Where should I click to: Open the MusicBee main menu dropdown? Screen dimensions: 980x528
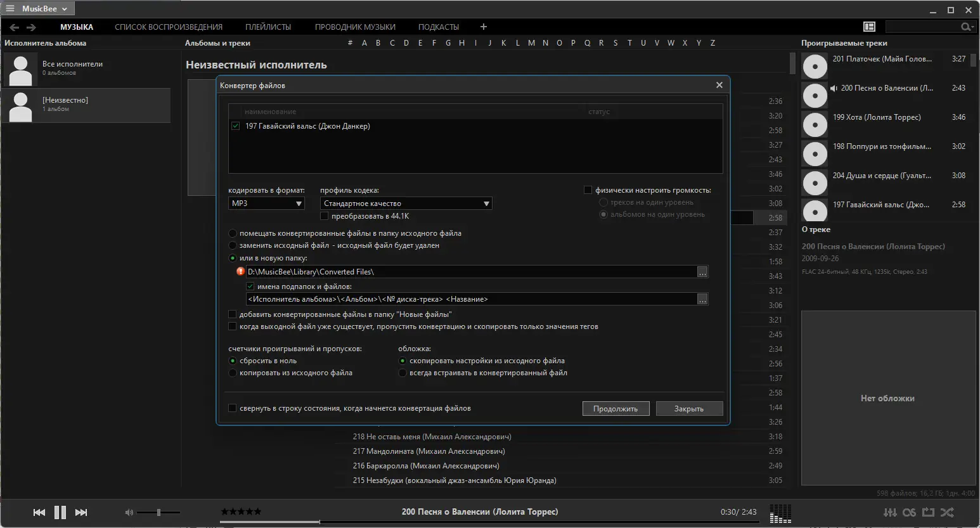tap(38, 9)
